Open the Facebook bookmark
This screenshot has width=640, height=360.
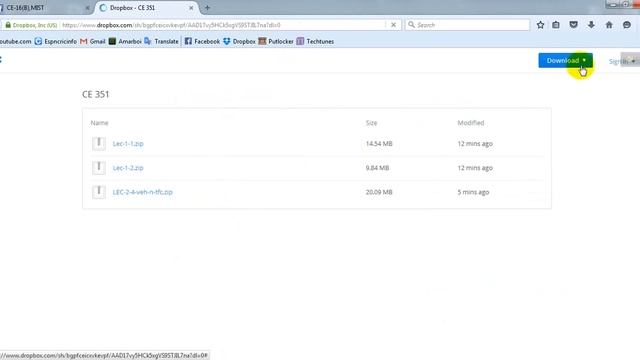[x=202, y=41]
